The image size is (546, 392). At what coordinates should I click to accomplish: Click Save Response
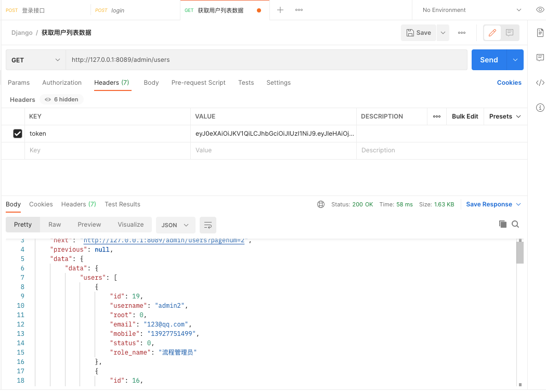click(x=489, y=204)
